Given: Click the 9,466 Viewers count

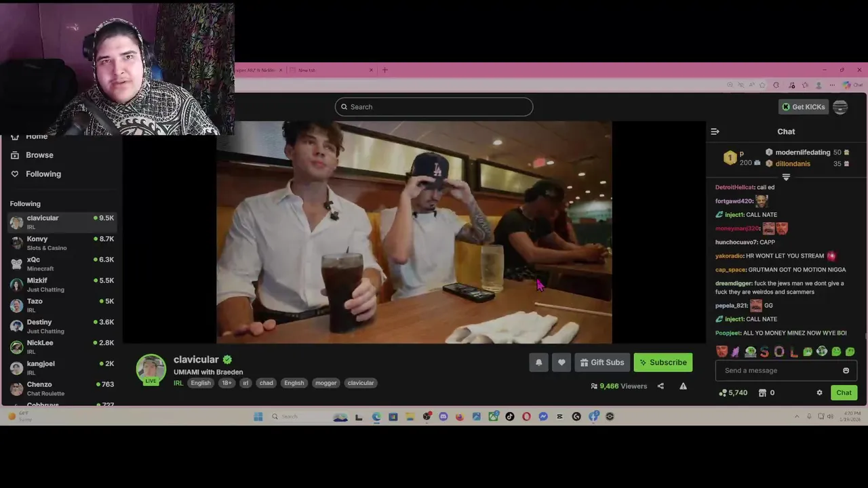Looking at the screenshot, I should pyautogui.click(x=618, y=386).
